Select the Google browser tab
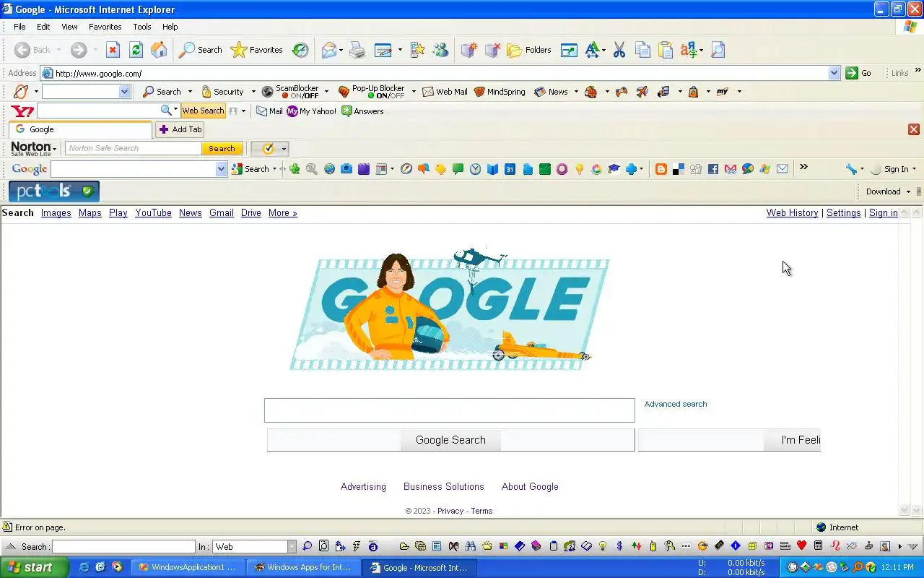The height and width of the screenshot is (578, 924). (x=80, y=129)
